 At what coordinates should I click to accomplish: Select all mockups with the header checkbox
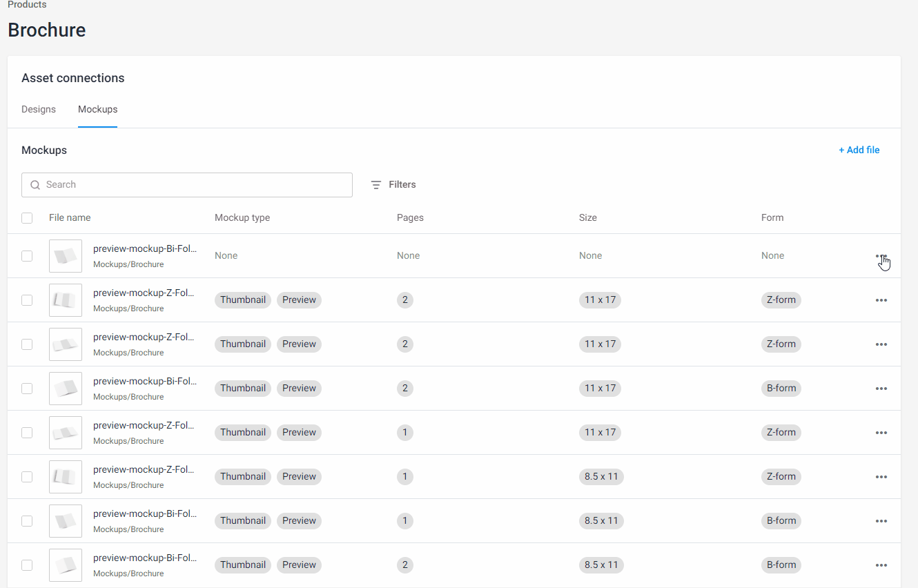27,217
